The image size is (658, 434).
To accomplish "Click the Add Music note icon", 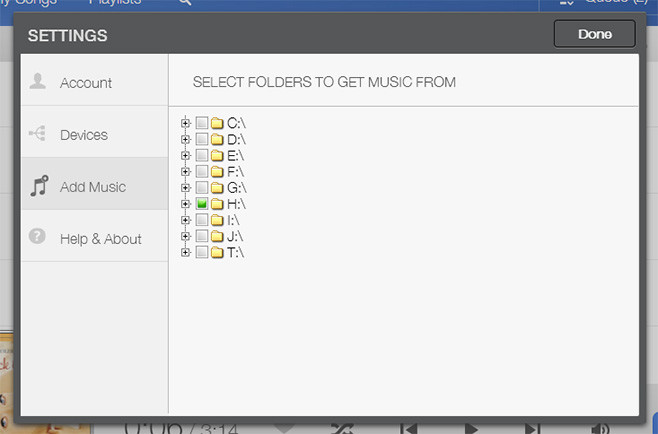I will (39, 186).
